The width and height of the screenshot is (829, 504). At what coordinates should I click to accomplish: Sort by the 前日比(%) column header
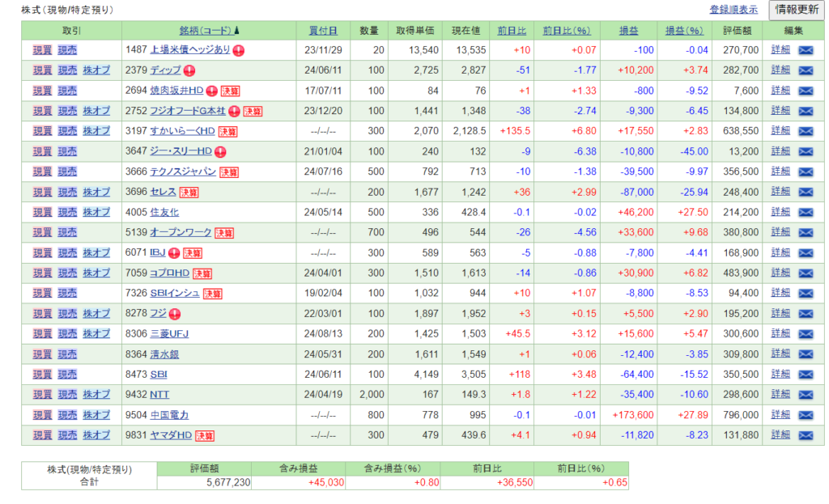pos(567,31)
